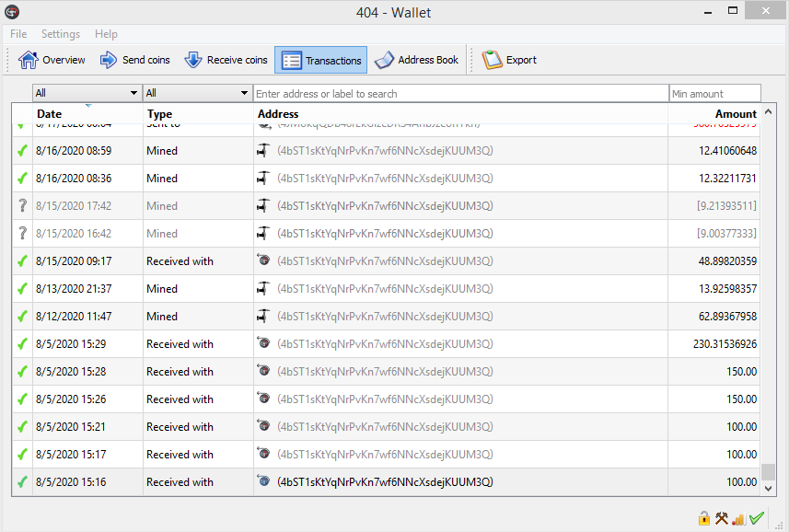The width and height of the screenshot is (789, 532).
Task: Click the network connections bars icon
Action: [x=738, y=518]
